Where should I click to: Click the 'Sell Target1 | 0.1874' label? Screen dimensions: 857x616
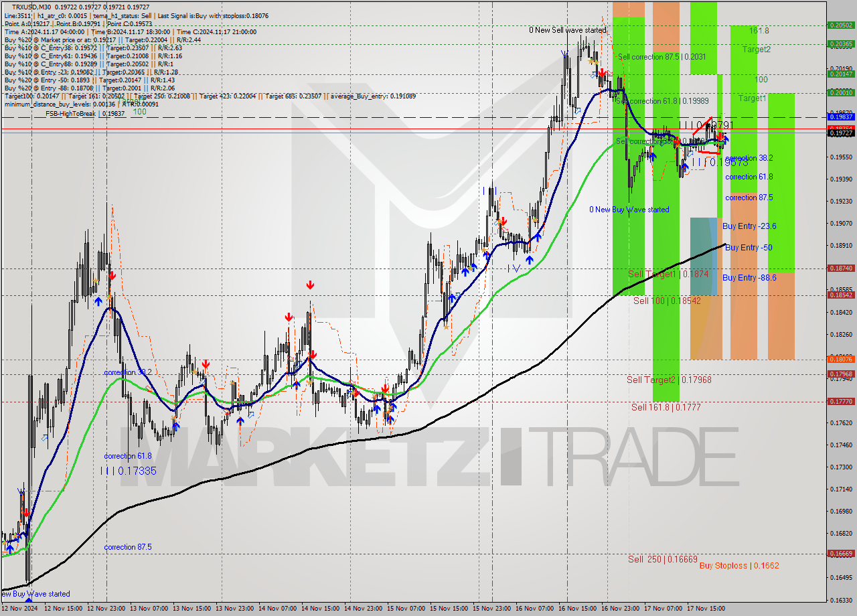pos(668,274)
